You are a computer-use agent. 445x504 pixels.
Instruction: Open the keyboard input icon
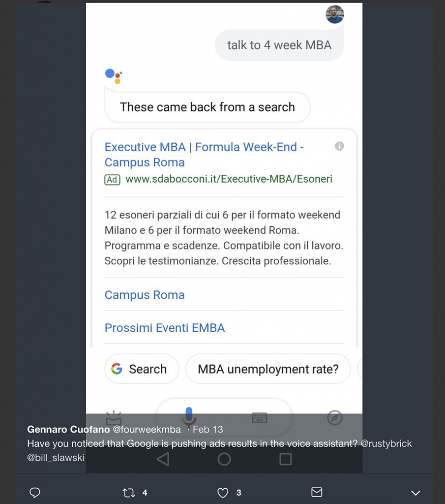260,418
